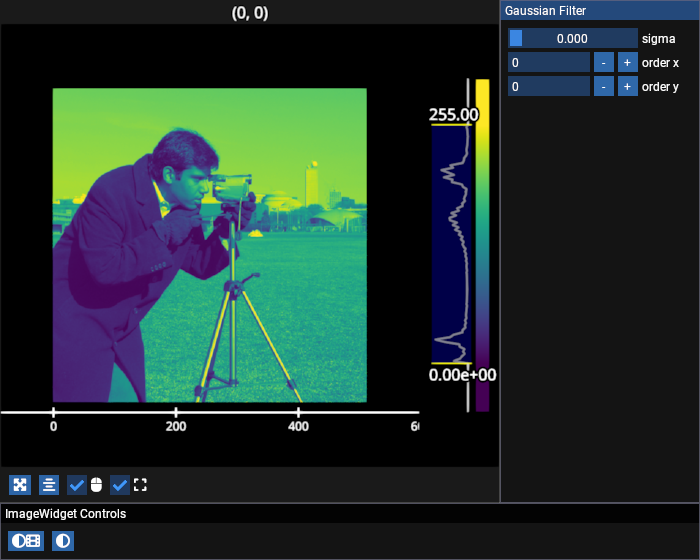Click the Gaussian Filter panel title bar
Image resolution: width=700 pixels, height=560 pixels.
pos(600,11)
